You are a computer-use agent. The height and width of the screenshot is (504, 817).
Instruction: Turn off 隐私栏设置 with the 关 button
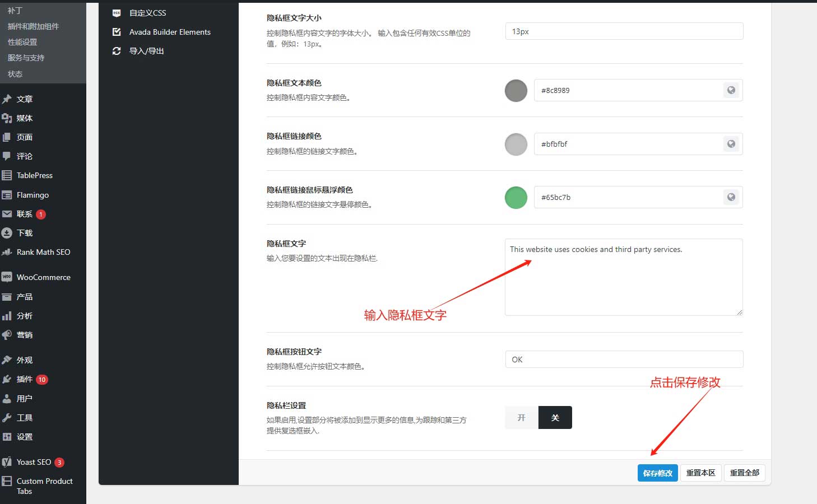(555, 418)
